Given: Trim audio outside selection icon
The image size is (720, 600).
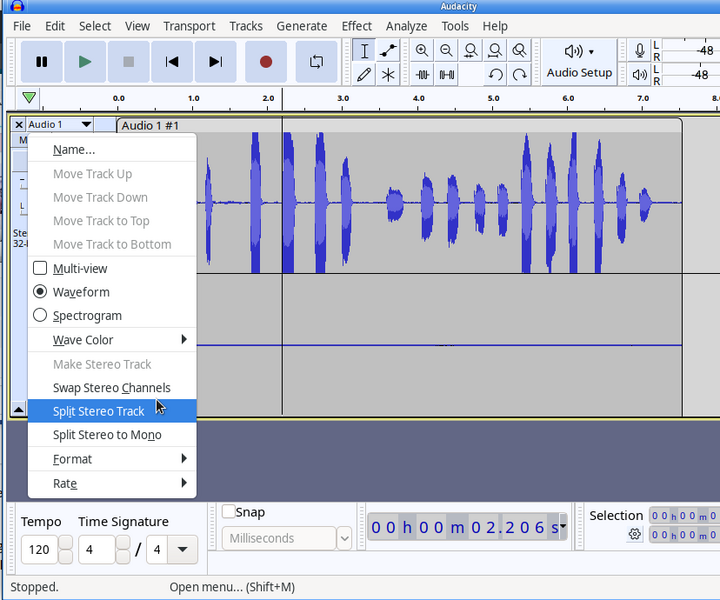Looking at the screenshot, I should 422,74.
